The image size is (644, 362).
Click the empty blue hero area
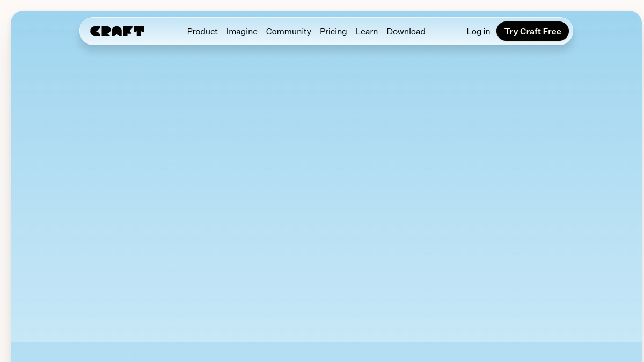click(326, 193)
